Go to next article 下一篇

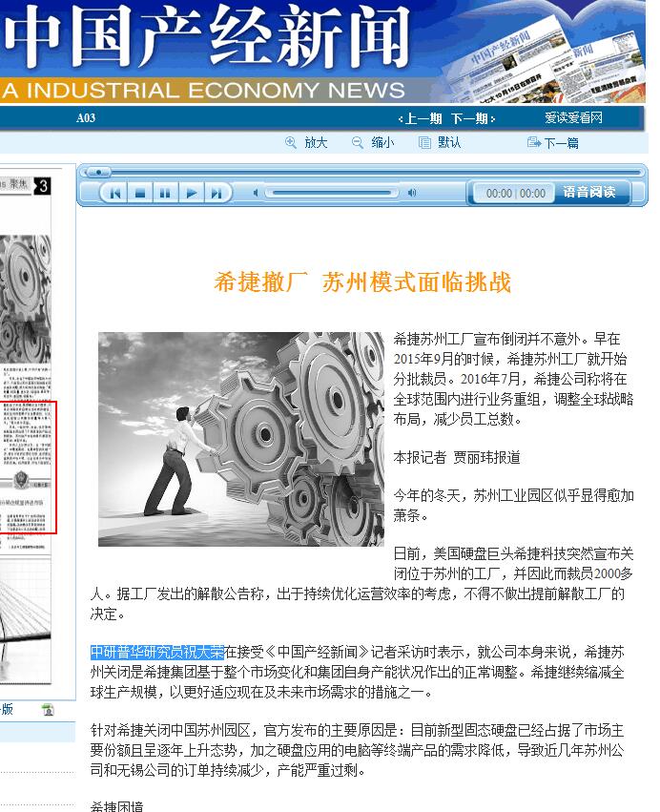561,142
